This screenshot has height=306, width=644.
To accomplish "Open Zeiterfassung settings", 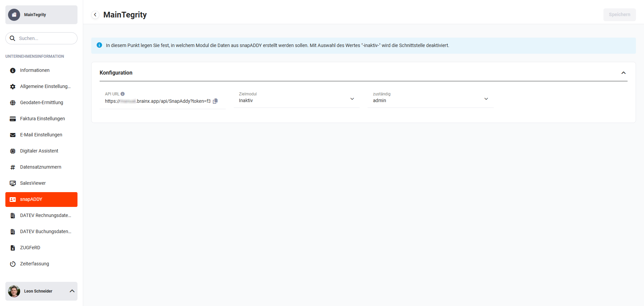I will (x=42, y=264).
